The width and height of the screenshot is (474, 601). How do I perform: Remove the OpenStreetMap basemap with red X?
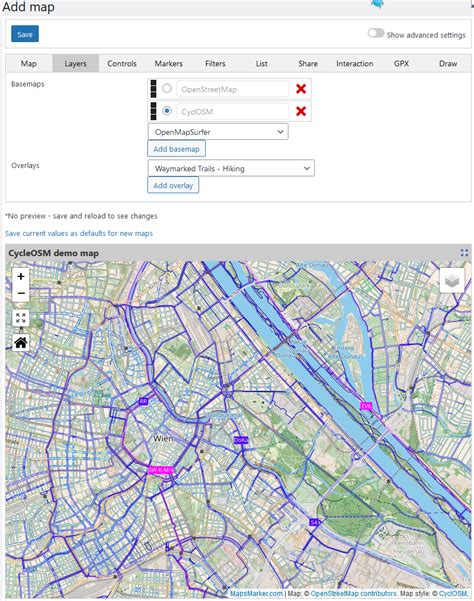coord(301,89)
